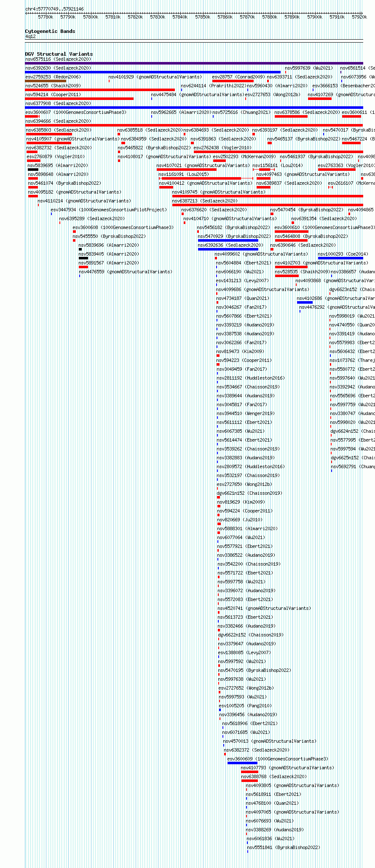Viewport: 375px width, 868px height.
Task: Click the 57850k ruler position
Action: [x=203, y=17]
